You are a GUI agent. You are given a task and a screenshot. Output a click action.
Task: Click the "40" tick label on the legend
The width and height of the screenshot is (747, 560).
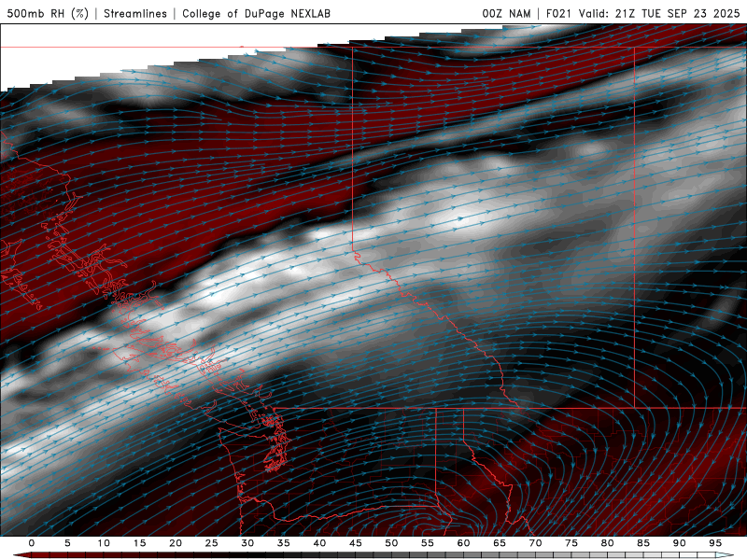click(319, 543)
